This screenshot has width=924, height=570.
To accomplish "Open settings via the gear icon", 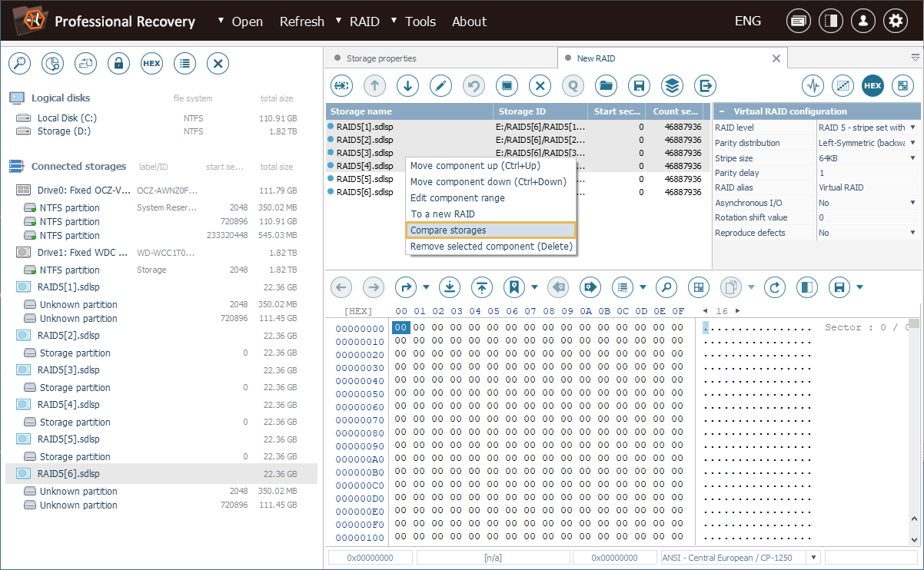I will point(895,22).
